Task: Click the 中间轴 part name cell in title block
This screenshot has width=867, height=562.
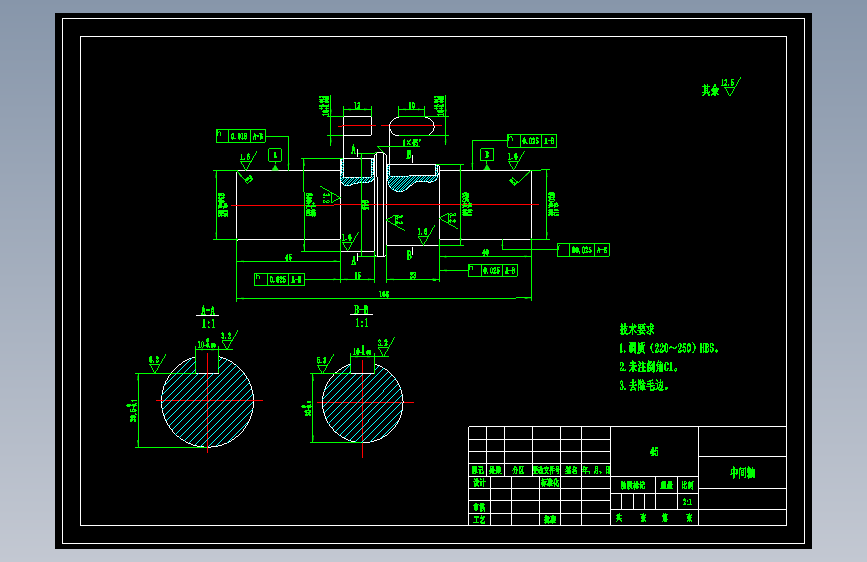Action: [742, 472]
